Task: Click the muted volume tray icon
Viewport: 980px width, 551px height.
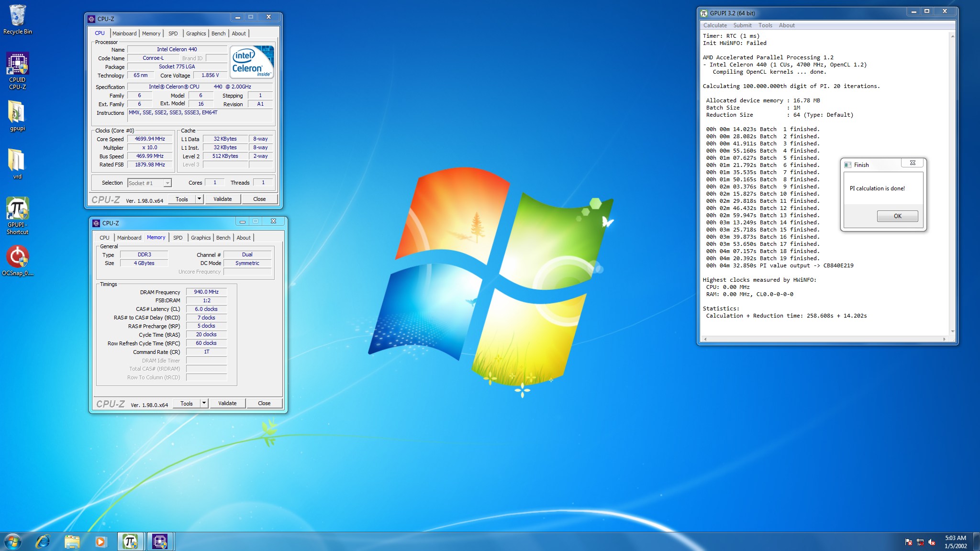Action: 932,542
